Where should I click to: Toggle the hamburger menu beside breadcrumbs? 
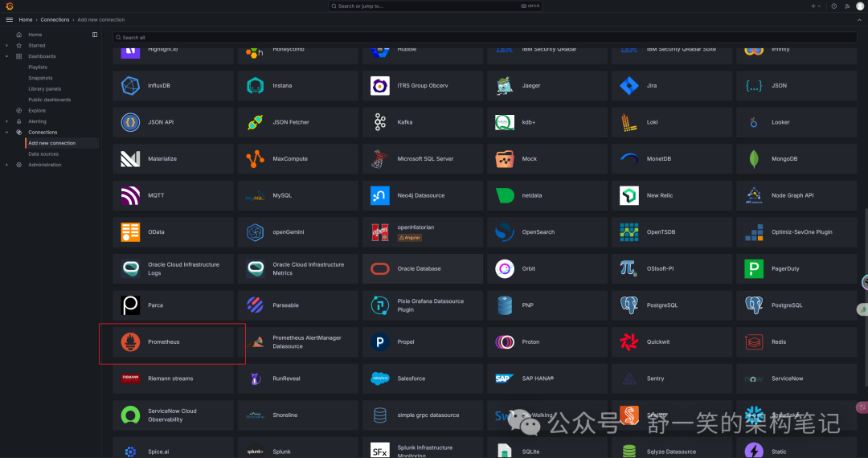(10, 19)
